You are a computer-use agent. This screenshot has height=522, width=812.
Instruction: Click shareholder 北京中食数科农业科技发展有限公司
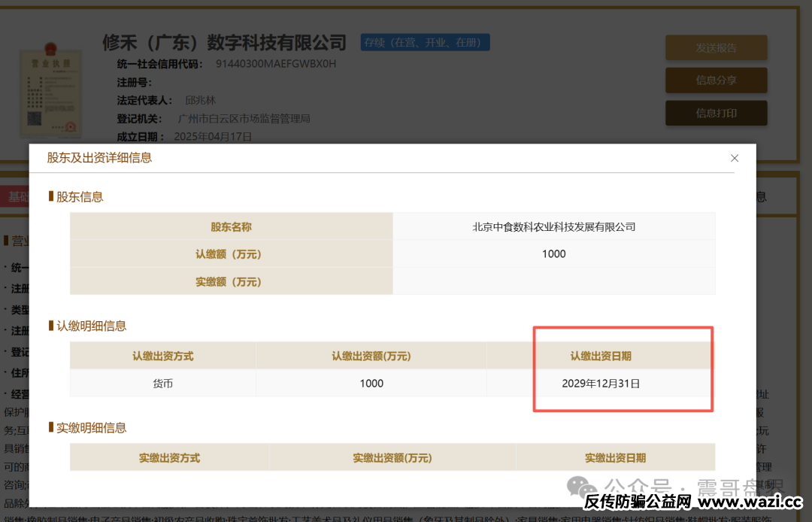pos(553,226)
